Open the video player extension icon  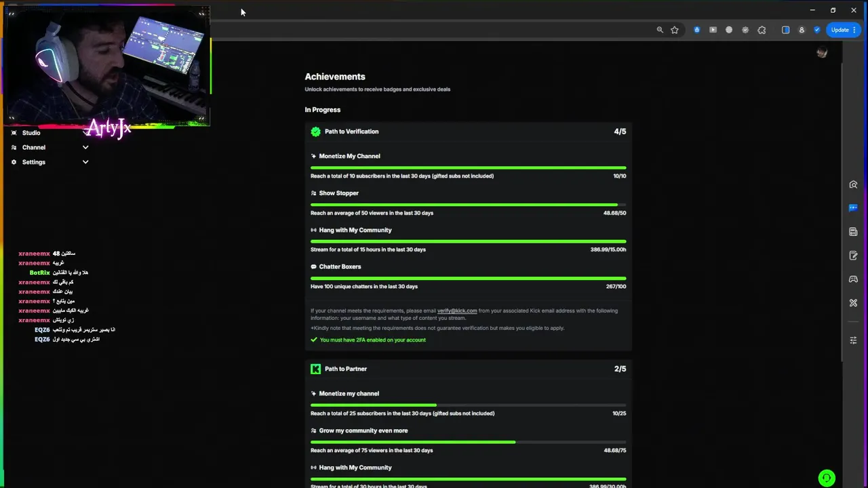[x=713, y=30]
